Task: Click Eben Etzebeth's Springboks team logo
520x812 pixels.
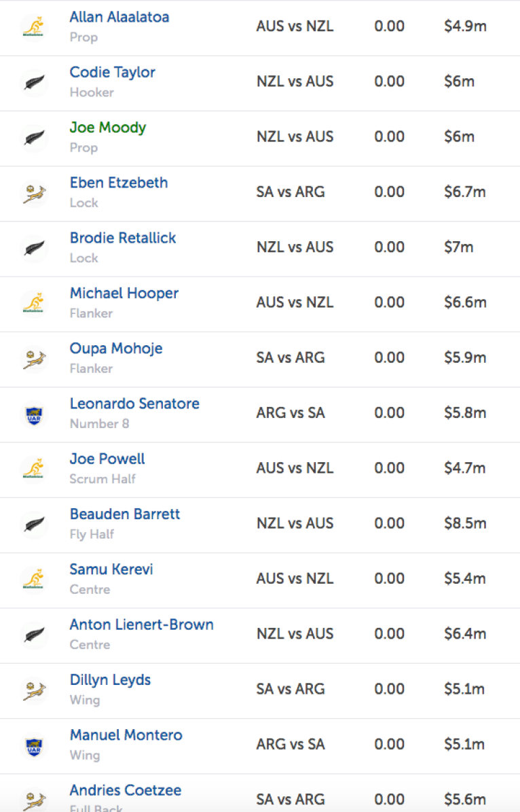Action: click(33, 193)
